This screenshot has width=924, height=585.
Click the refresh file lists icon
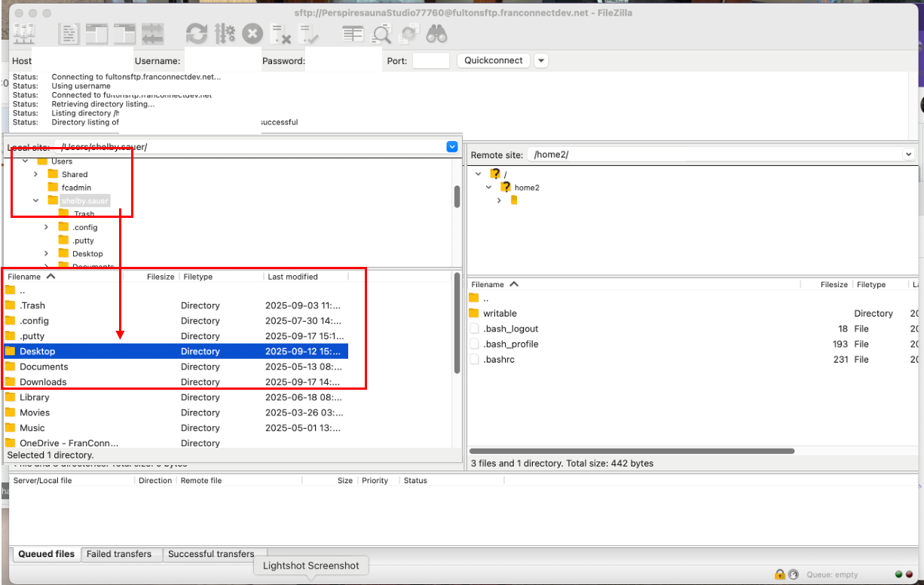click(197, 34)
